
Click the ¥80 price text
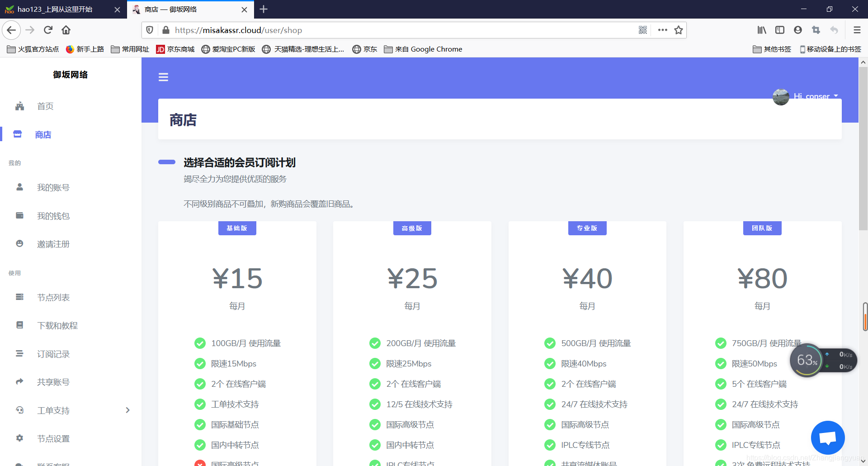click(762, 279)
